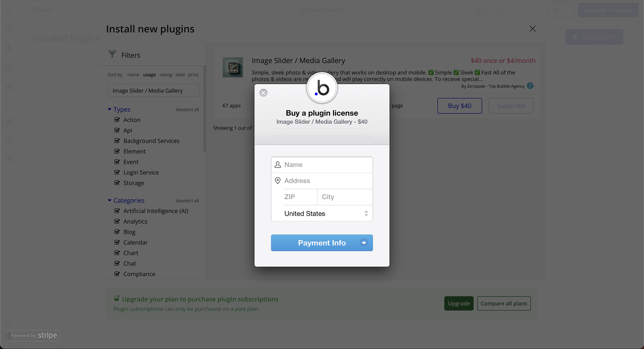Click the Buy $40 button
Viewport: 644px width, 349px height.
tap(459, 106)
